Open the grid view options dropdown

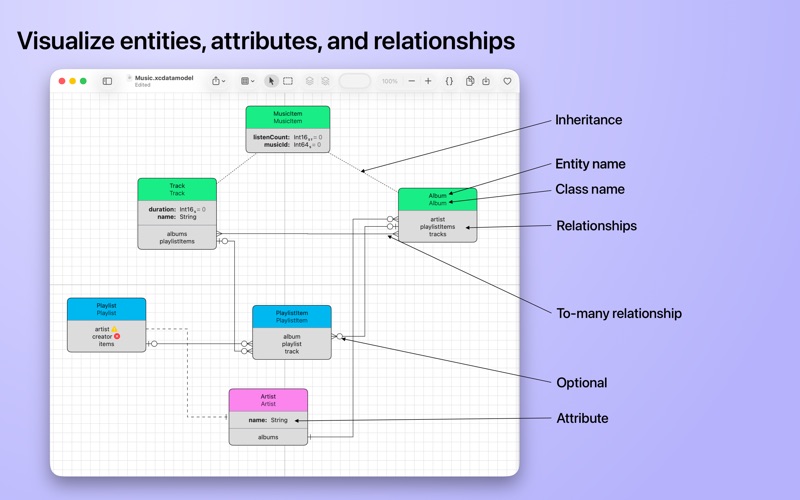247,81
